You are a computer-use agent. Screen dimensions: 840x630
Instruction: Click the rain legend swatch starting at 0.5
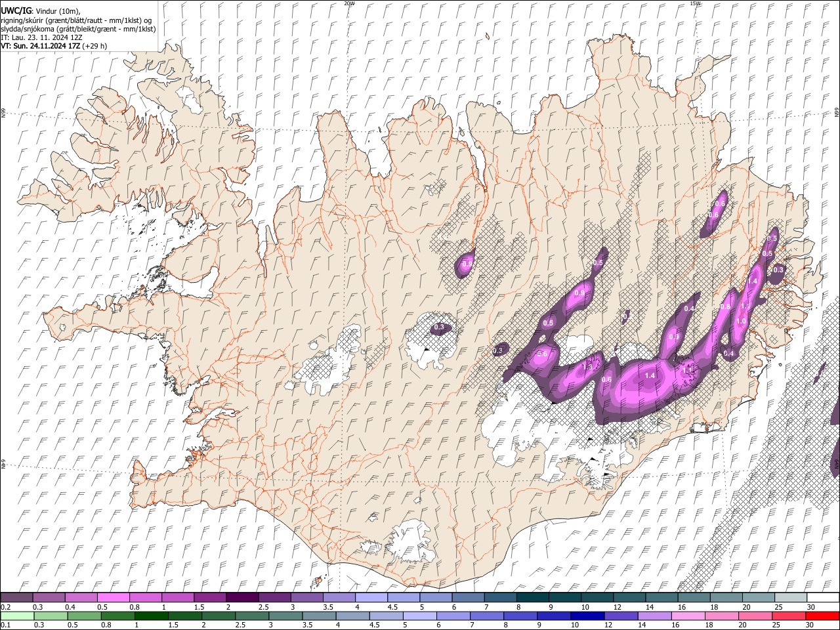click(x=84, y=616)
